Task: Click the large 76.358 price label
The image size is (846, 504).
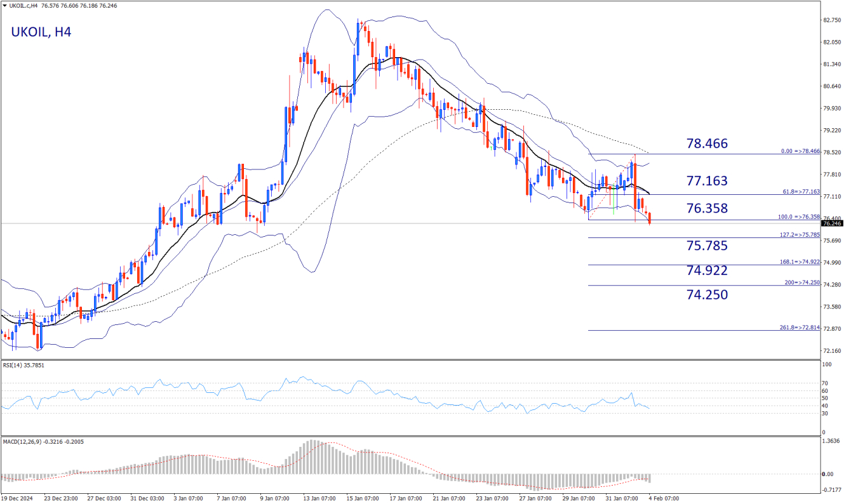Action: tap(707, 208)
